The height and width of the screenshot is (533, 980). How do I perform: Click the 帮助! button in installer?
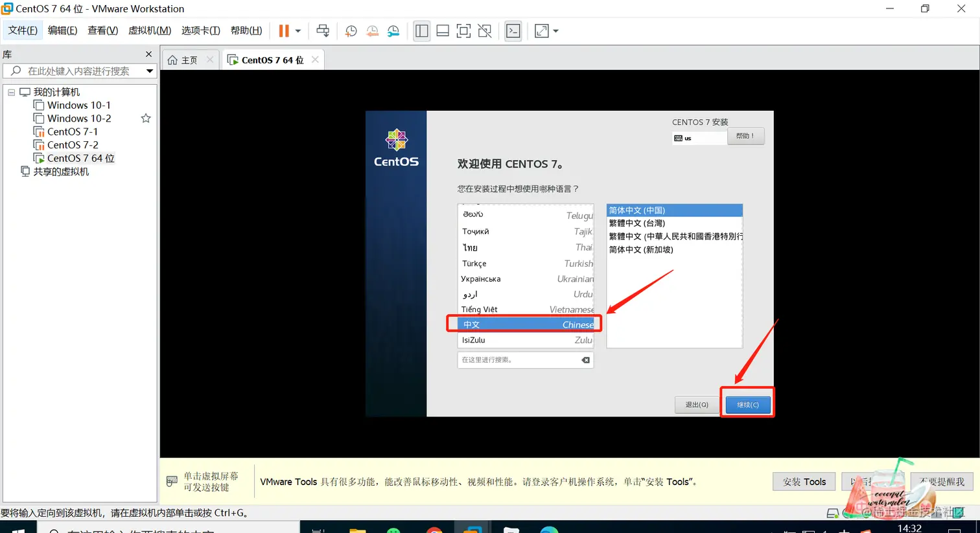pos(745,136)
